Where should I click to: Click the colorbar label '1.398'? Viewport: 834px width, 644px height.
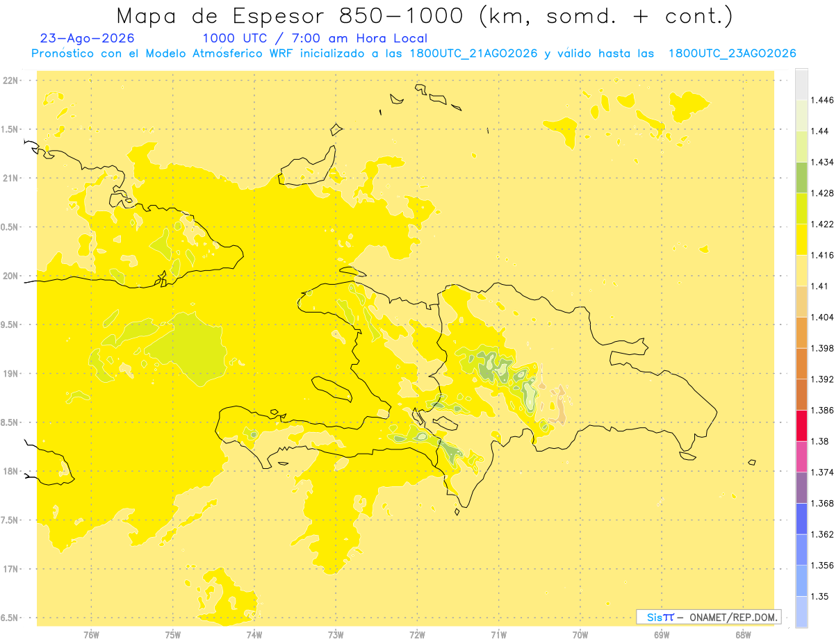tap(822, 348)
